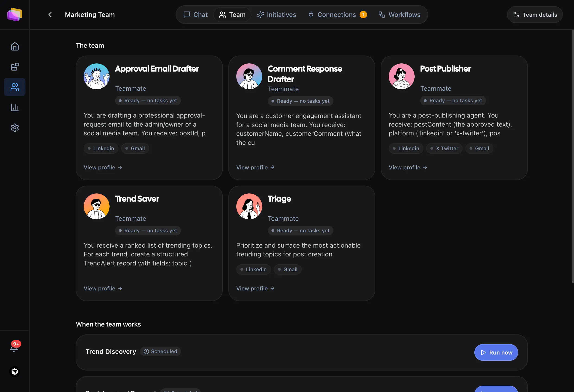574x392 pixels.
Task: Switch to the Workflows tab
Action: coord(399,15)
